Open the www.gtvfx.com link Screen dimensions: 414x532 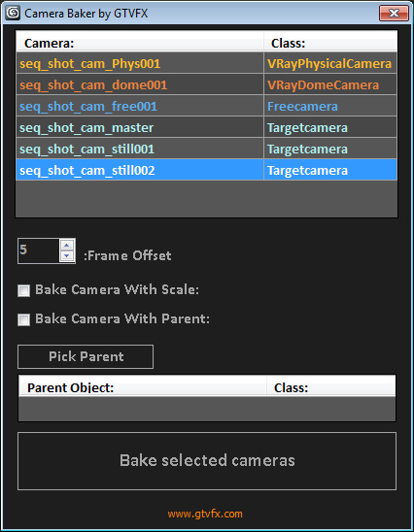205,514
